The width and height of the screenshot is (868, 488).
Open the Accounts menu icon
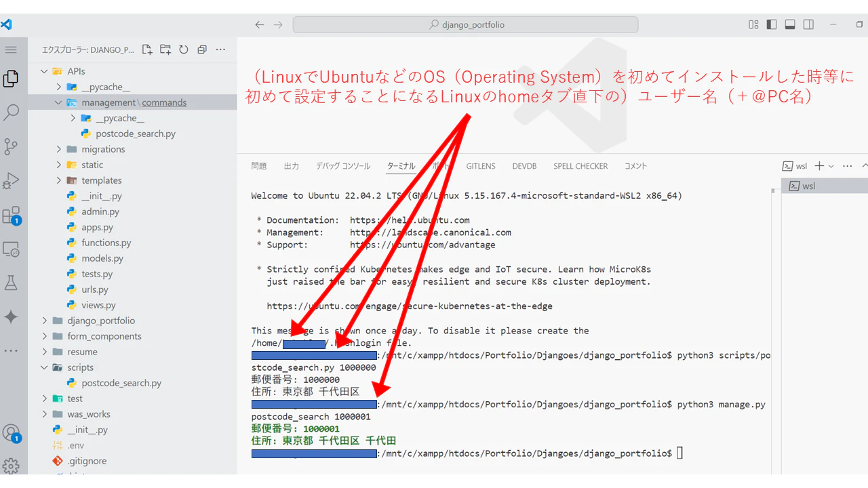click(x=11, y=432)
